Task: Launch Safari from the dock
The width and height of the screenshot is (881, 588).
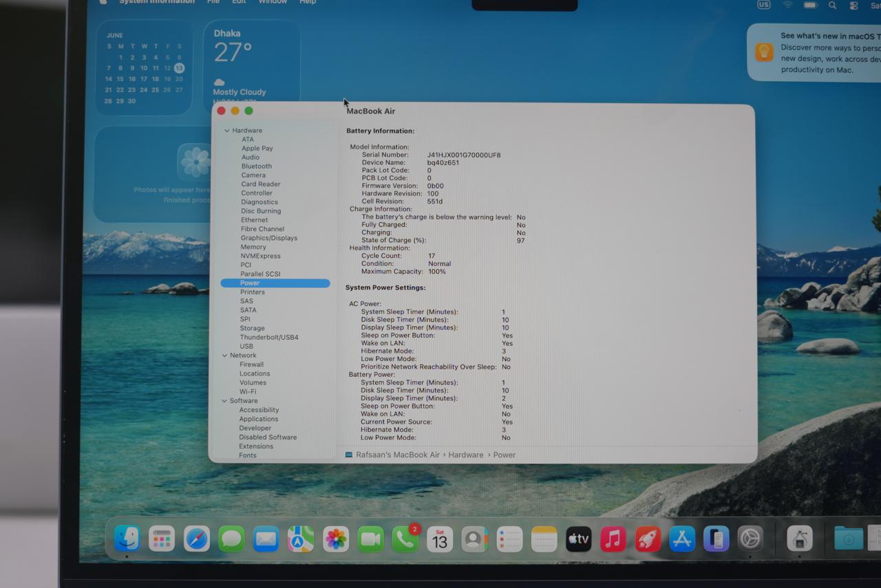Action: pyautogui.click(x=197, y=538)
